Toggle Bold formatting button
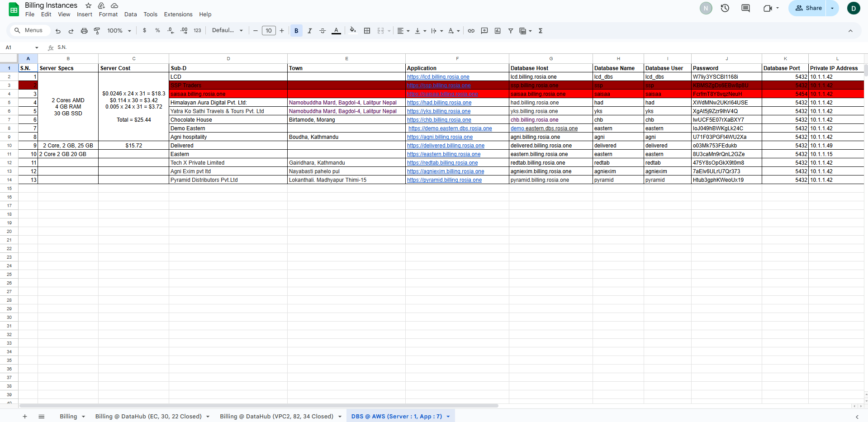This screenshot has height=422, width=868. point(296,31)
